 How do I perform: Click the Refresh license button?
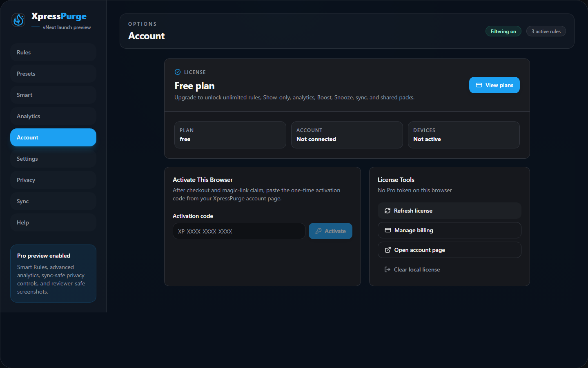tap(449, 211)
